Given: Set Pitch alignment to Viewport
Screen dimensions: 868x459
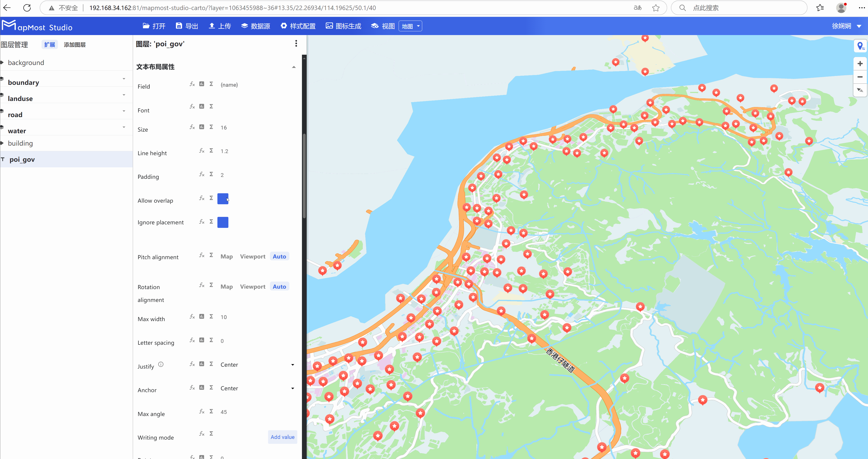Looking at the screenshot, I should [x=252, y=257].
